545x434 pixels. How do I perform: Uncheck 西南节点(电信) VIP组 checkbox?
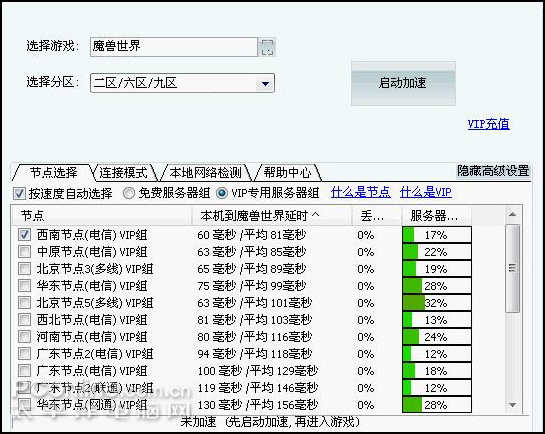pos(24,235)
